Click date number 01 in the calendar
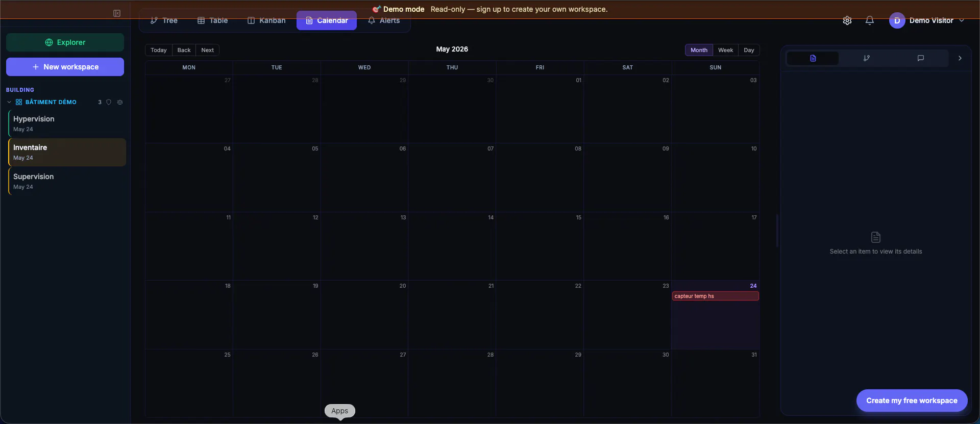 [x=578, y=80]
